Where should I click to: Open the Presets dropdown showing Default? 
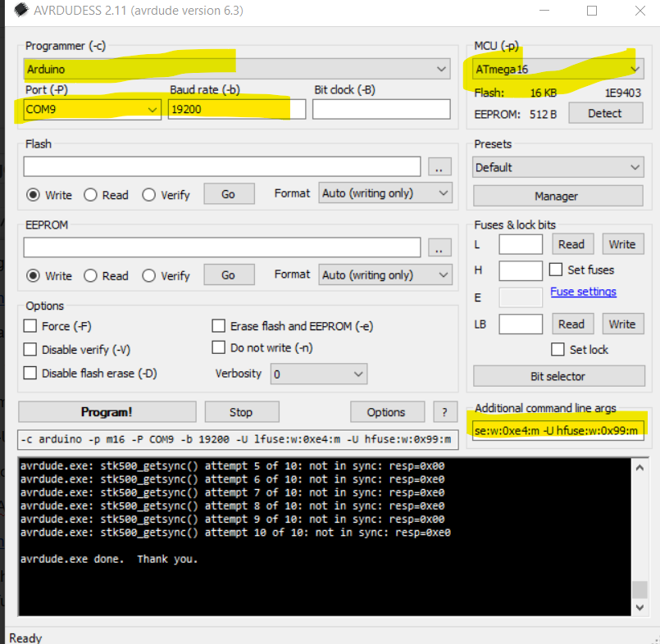(558, 167)
